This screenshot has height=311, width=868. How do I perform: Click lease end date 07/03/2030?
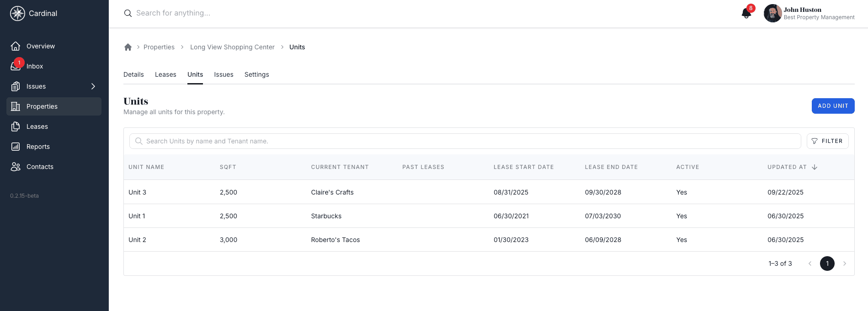click(603, 216)
